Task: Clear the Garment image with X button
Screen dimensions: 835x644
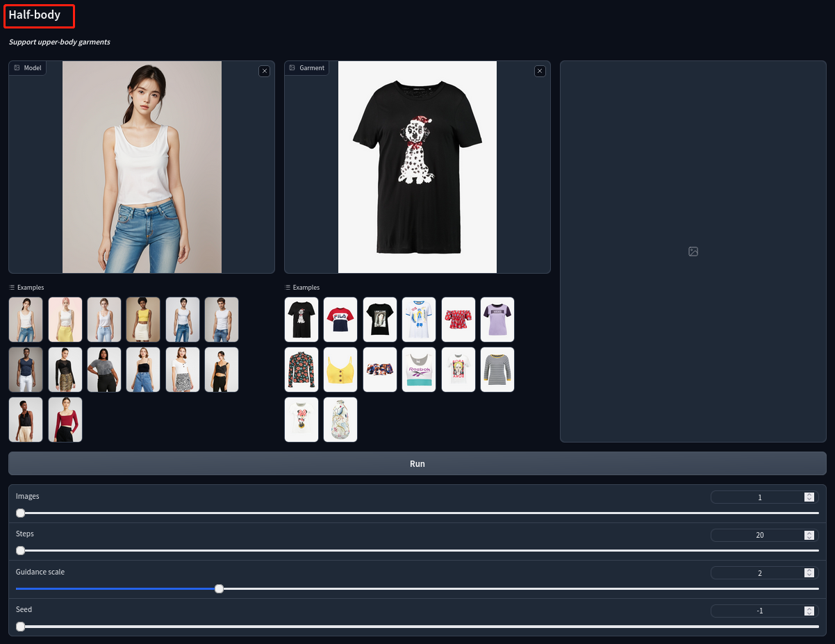Action: pyautogui.click(x=540, y=71)
